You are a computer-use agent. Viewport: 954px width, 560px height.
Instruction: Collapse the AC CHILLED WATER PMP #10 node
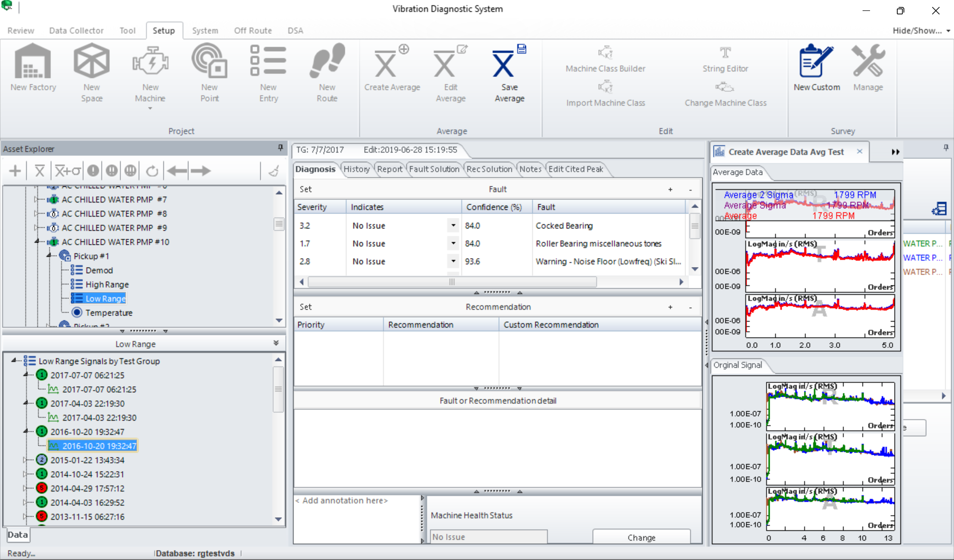tap(37, 242)
